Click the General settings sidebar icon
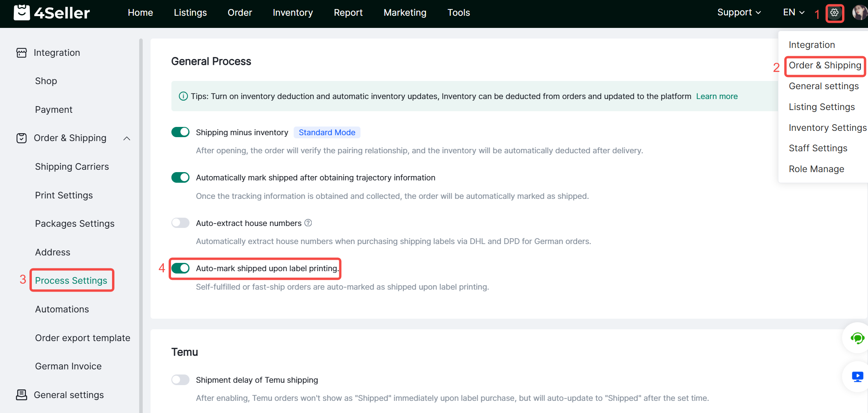 [22, 395]
